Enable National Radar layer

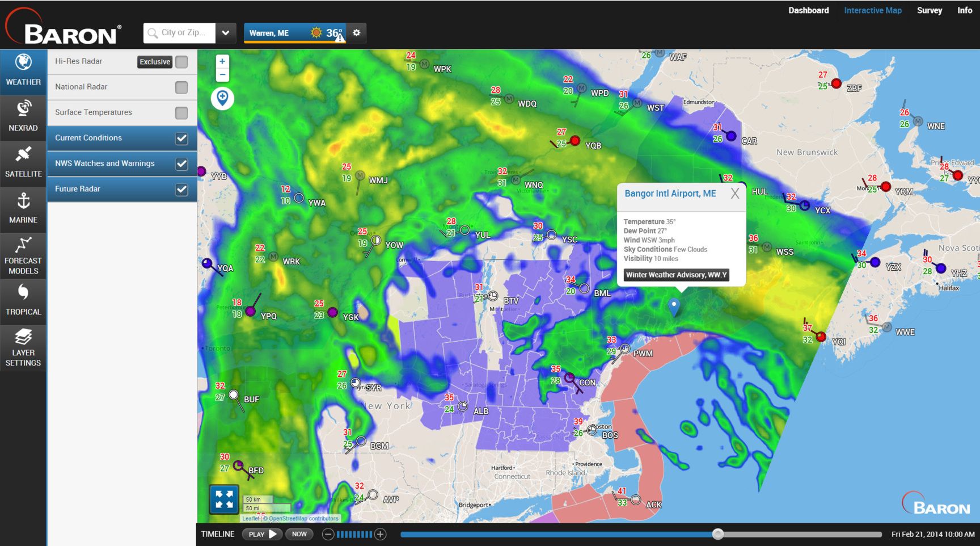tap(181, 87)
